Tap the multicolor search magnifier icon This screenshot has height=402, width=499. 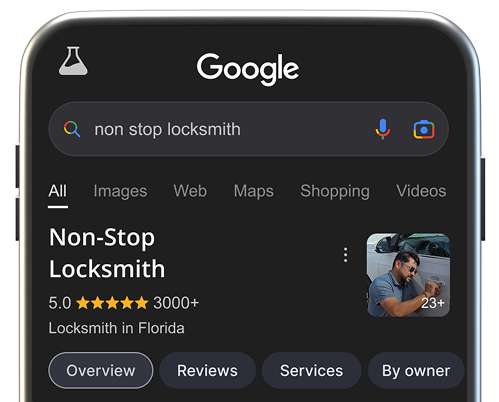tap(72, 129)
